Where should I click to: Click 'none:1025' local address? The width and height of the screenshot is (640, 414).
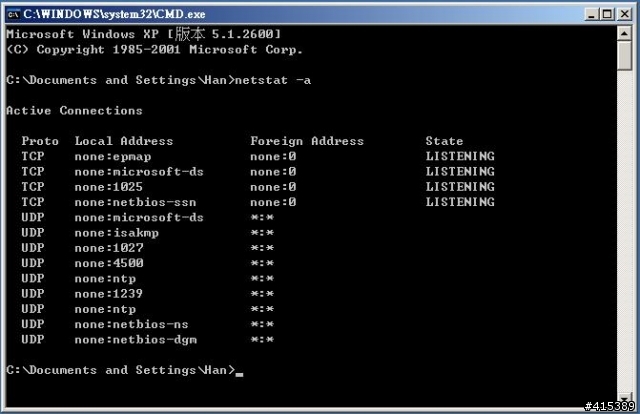(109, 187)
